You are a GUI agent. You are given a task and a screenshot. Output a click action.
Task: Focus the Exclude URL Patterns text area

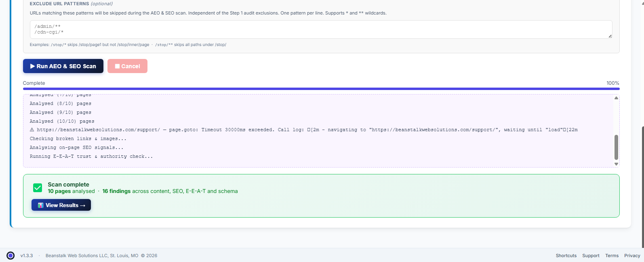point(321,29)
